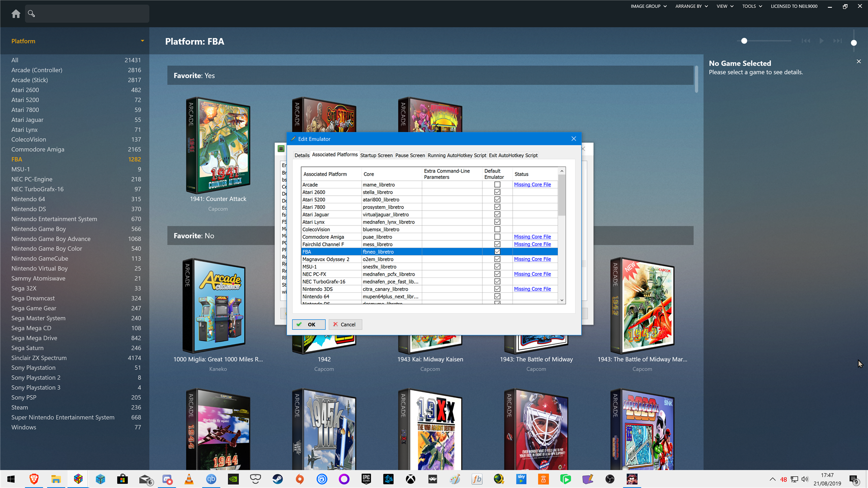The width and height of the screenshot is (868, 488).
Task: Click the next track music control
Action: 837,41
